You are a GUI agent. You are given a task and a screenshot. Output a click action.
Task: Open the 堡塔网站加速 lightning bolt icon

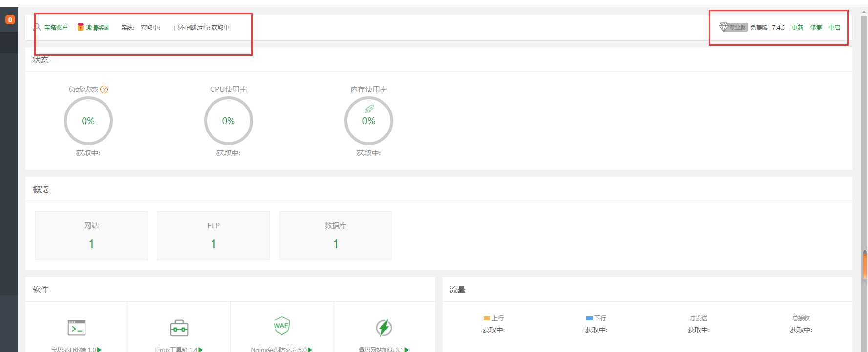pyautogui.click(x=384, y=328)
